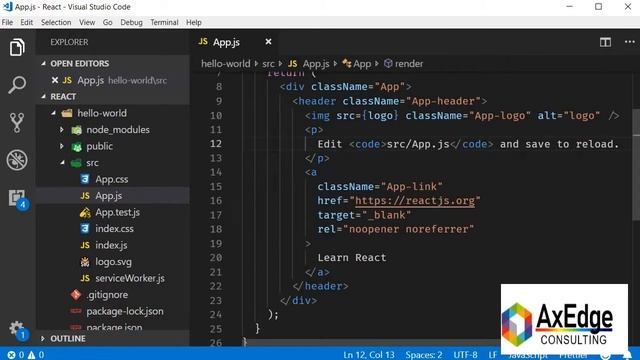Split the editor to the right
640x360 pixels.
click(x=605, y=42)
